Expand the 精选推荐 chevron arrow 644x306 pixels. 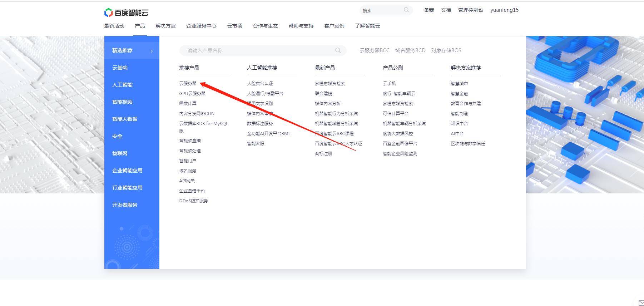pyautogui.click(x=152, y=51)
